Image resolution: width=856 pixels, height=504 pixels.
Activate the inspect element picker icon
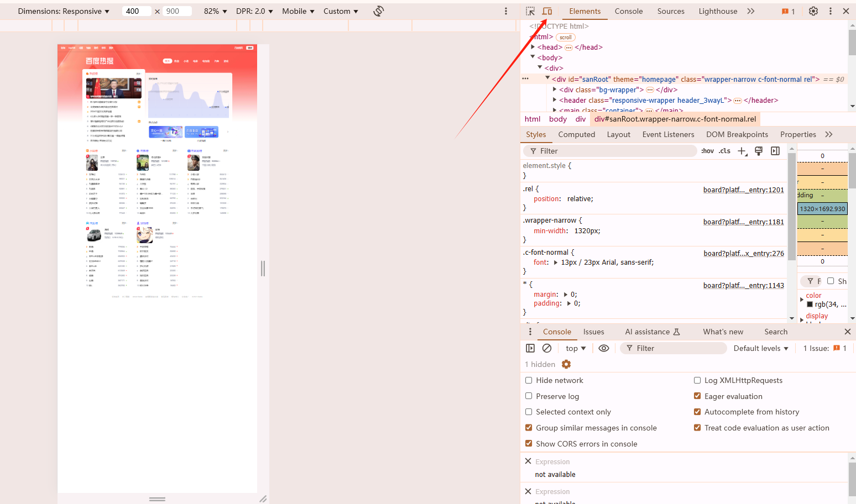coord(530,11)
